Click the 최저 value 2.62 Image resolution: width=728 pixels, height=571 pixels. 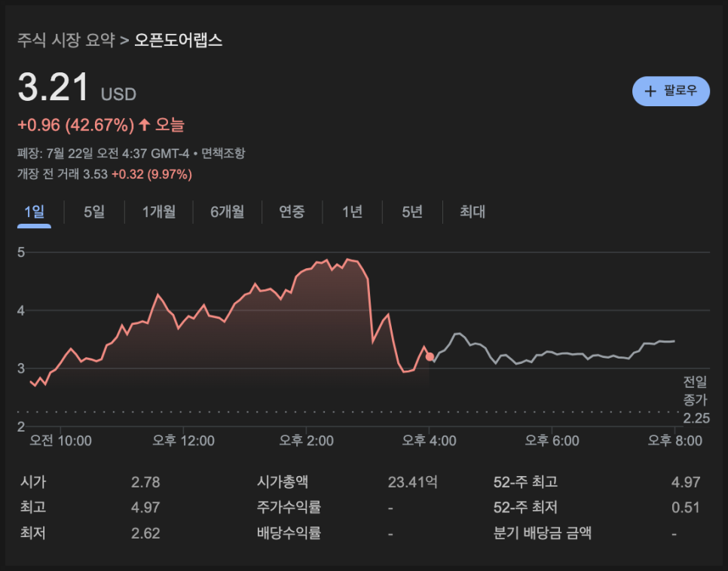coord(145,533)
